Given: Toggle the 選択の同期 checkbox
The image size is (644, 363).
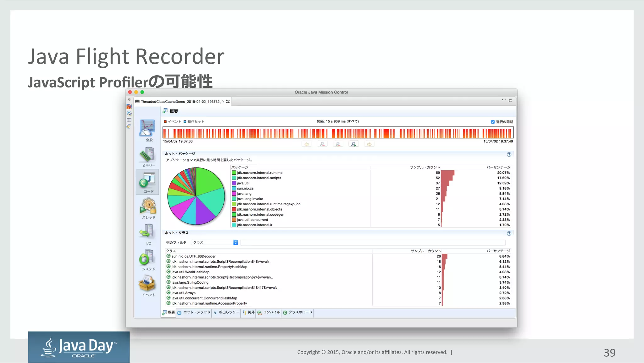Looking at the screenshot, I should [x=492, y=122].
